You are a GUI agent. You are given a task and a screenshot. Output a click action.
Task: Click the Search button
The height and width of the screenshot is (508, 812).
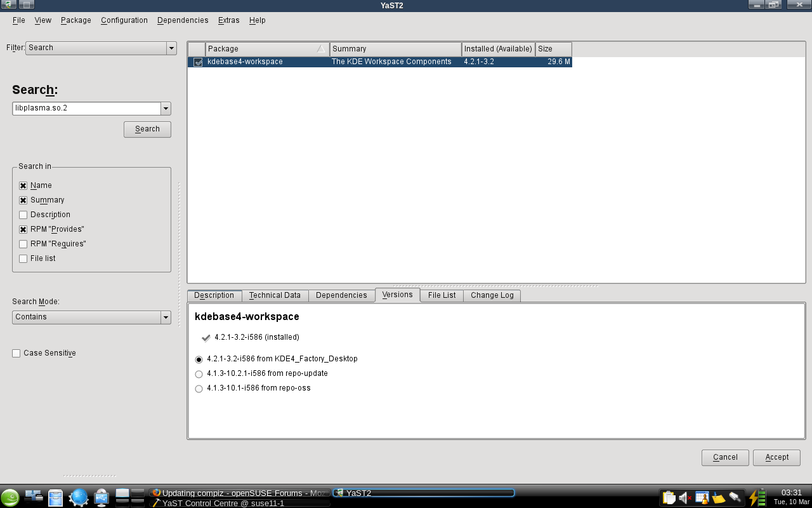click(147, 129)
